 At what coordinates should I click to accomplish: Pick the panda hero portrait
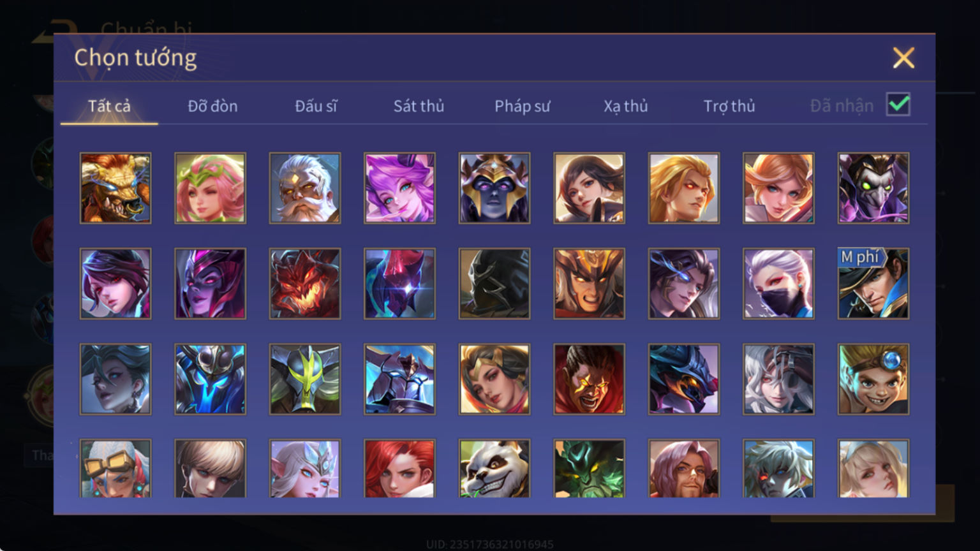coord(494,469)
